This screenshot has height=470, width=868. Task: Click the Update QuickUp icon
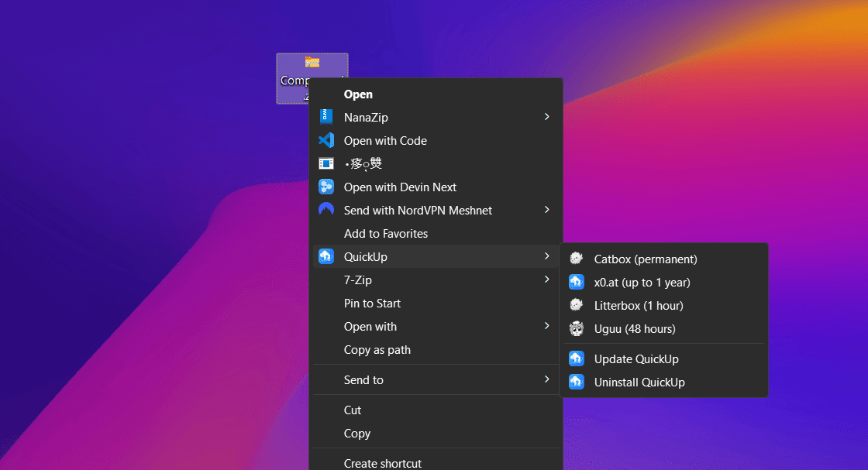[x=577, y=359]
